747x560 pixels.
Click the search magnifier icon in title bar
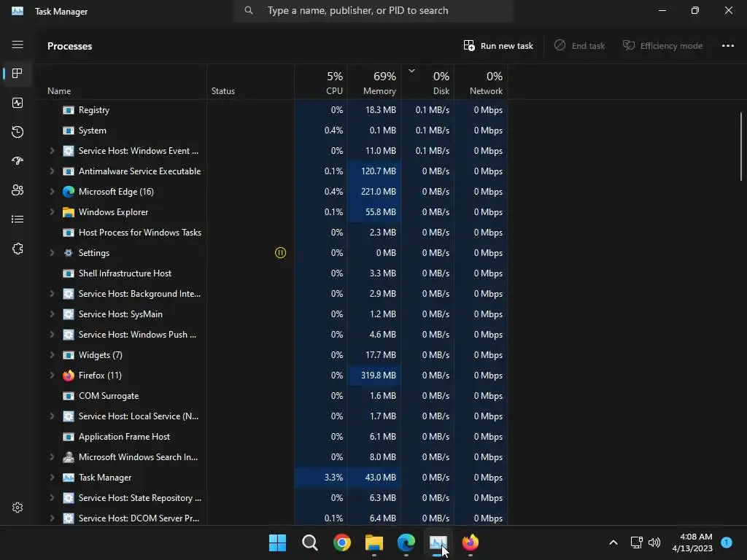click(249, 10)
